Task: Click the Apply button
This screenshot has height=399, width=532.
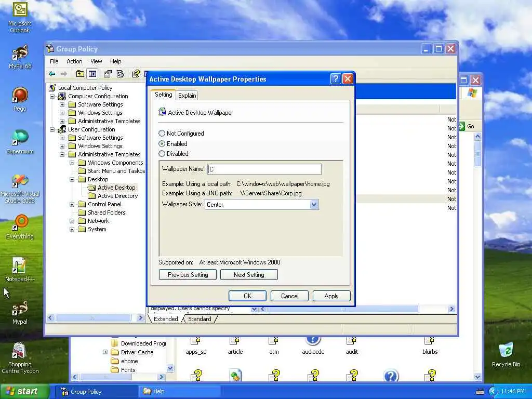Action: tap(331, 296)
